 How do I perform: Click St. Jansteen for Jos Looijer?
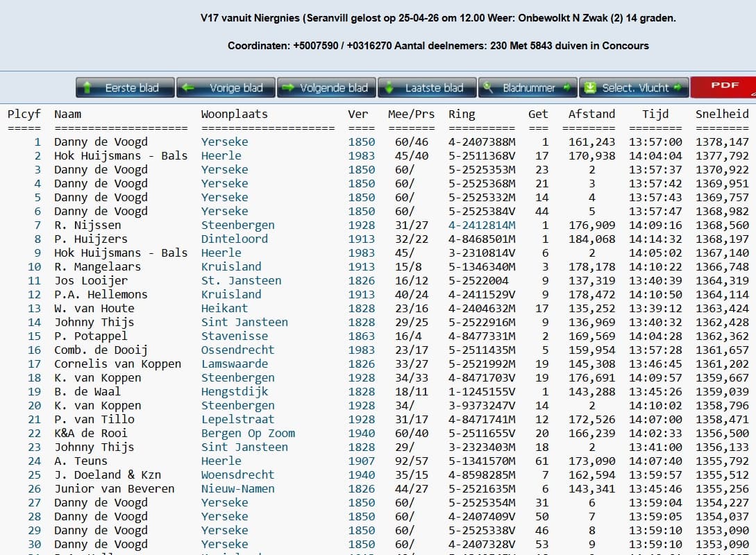coord(241,280)
